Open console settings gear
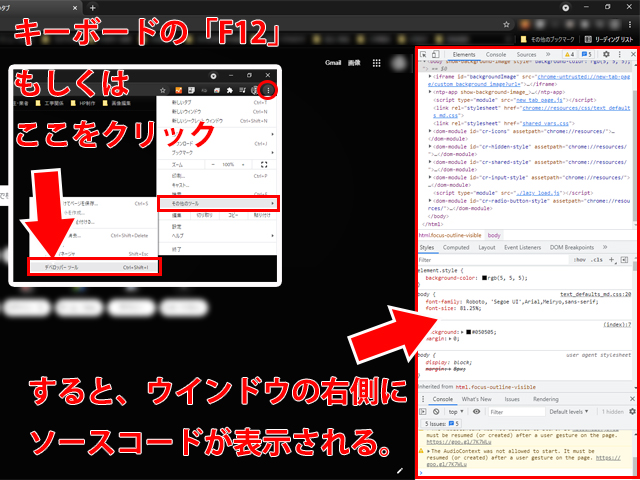 click(633, 411)
